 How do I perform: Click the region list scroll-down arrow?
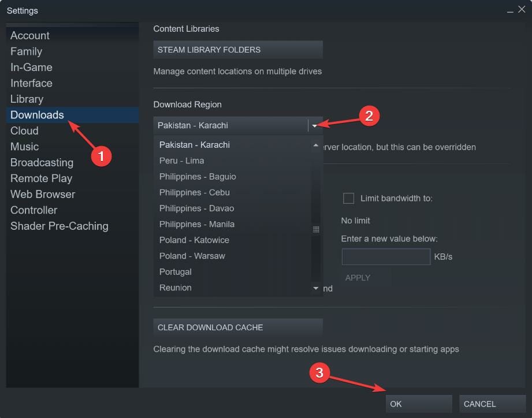(316, 289)
